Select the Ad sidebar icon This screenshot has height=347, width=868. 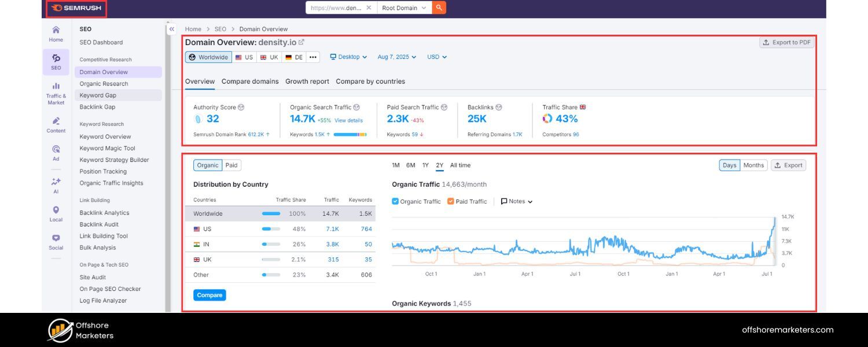[x=56, y=149]
